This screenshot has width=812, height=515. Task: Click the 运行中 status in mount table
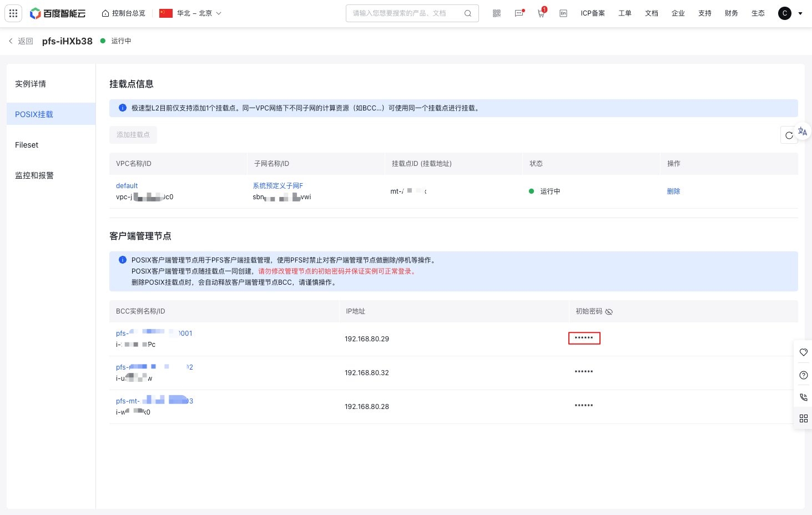[545, 191]
